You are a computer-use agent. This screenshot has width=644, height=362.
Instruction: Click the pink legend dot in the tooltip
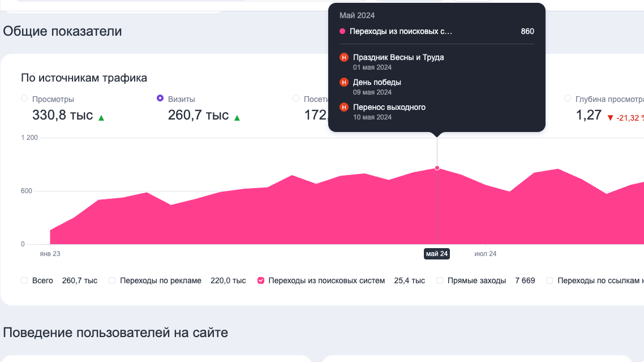tap(342, 32)
